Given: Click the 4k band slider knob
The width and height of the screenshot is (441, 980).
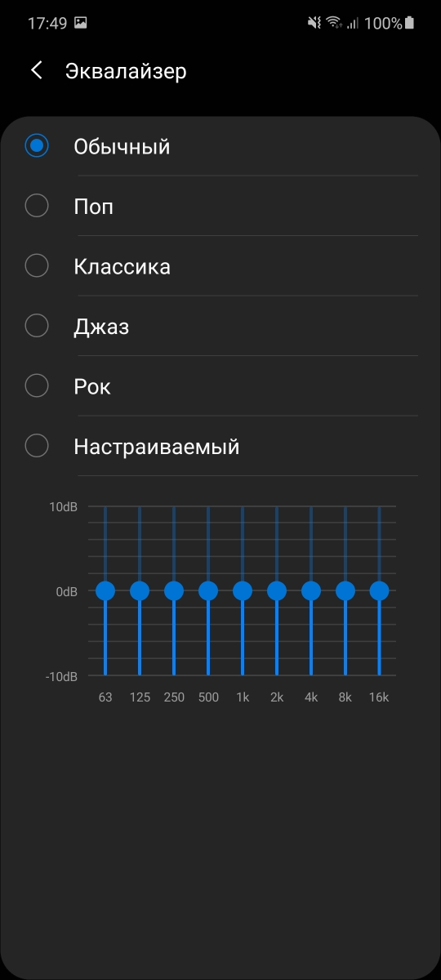Looking at the screenshot, I should tap(311, 590).
